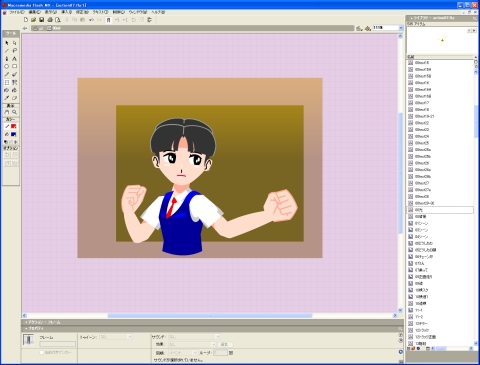This screenshot has height=365, width=480.
Task: Open the Help menu
Action: [158, 12]
